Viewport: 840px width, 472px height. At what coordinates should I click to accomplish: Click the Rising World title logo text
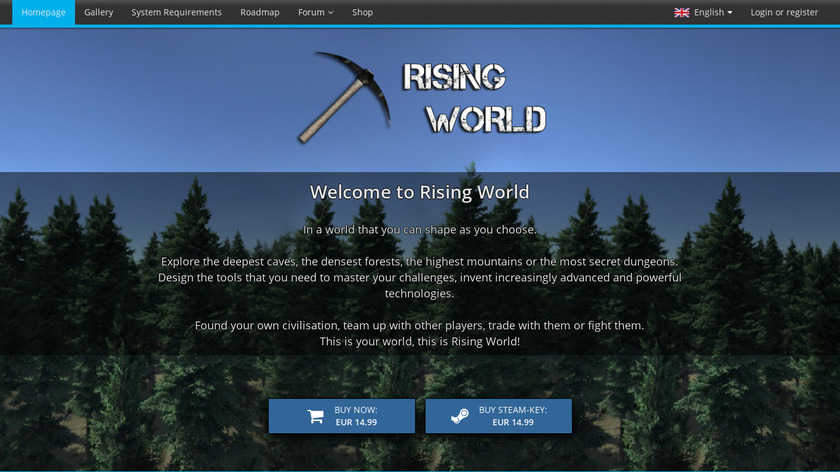[475, 97]
